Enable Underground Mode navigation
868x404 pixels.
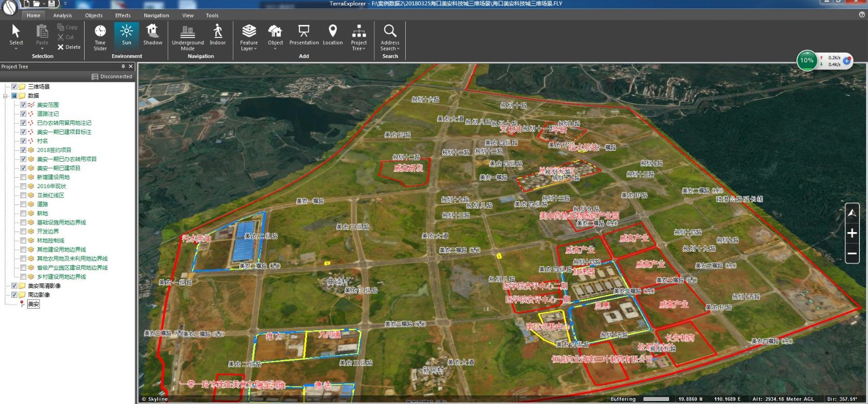(x=188, y=37)
